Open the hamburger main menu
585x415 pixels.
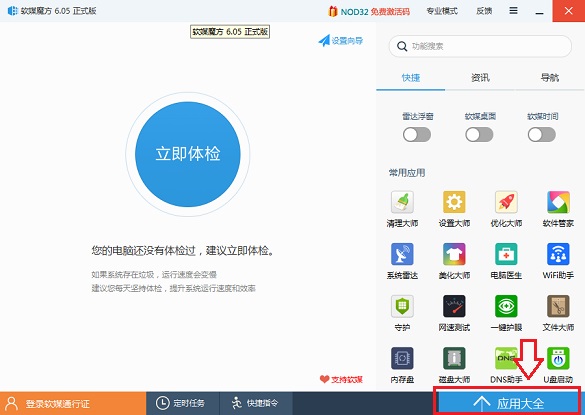coord(513,11)
